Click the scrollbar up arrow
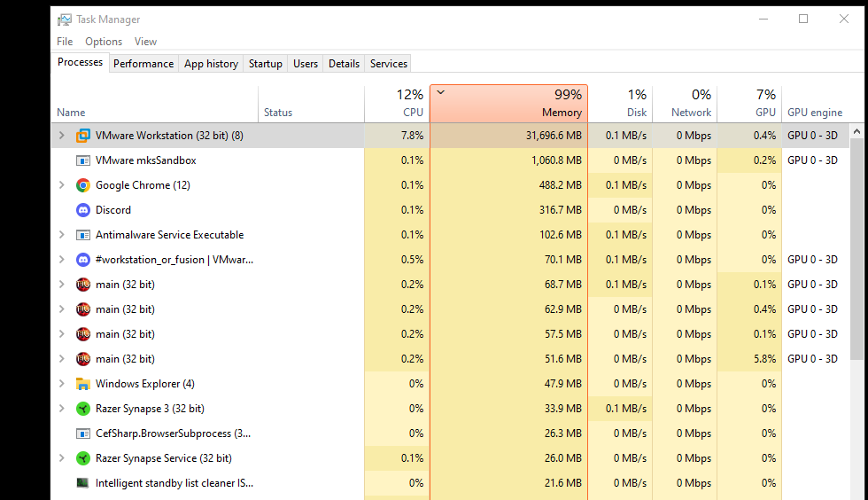Image resolution: width=868 pixels, height=500 pixels. pos(857,131)
